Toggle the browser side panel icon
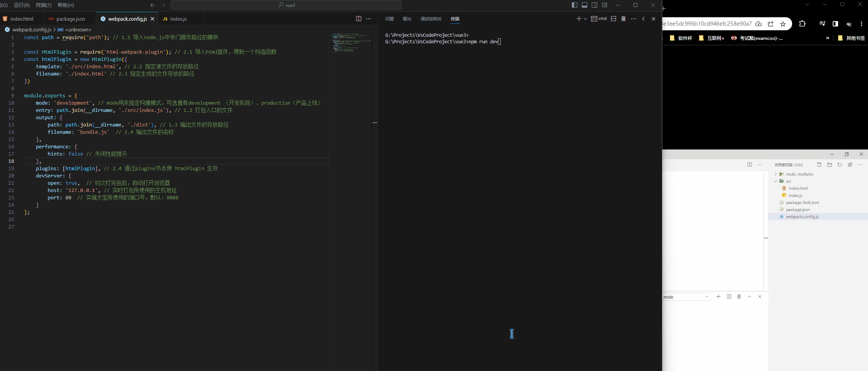Screen dimensions: 868x371 point(835,24)
